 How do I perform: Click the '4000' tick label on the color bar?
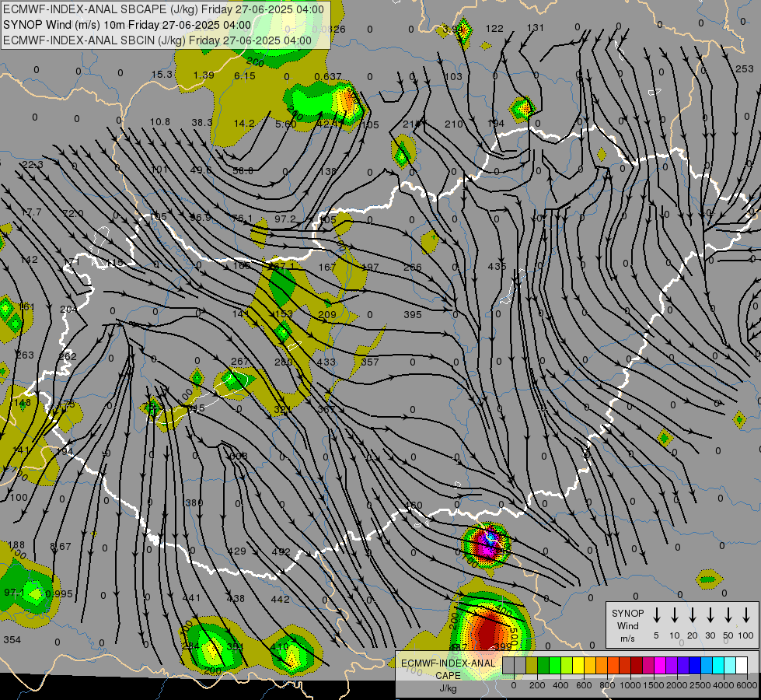coord(723,685)
